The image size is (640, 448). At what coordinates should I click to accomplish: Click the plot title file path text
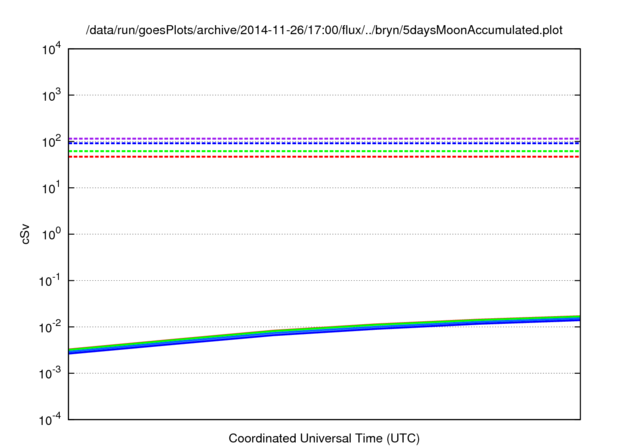[x=324, y=30]
